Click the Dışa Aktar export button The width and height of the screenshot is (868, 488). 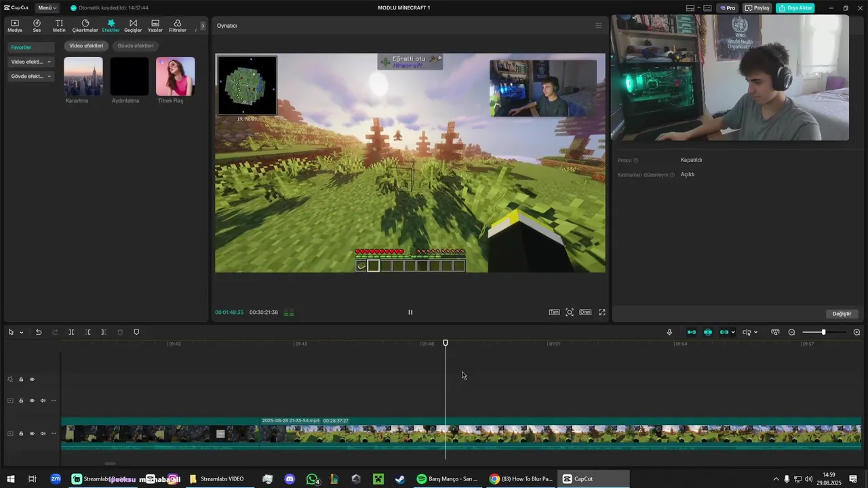coord(795,8)
